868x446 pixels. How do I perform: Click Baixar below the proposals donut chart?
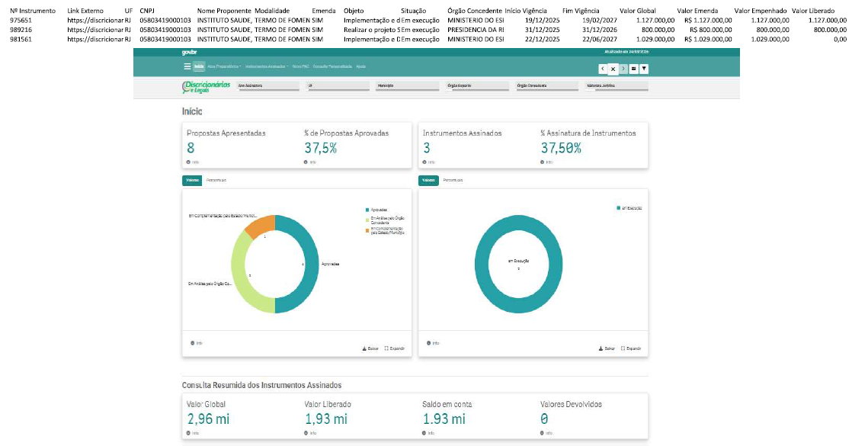click(x=371, y=348)
